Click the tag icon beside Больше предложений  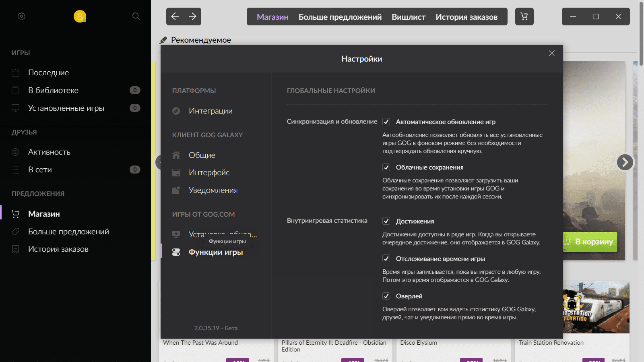click(16, 232)
